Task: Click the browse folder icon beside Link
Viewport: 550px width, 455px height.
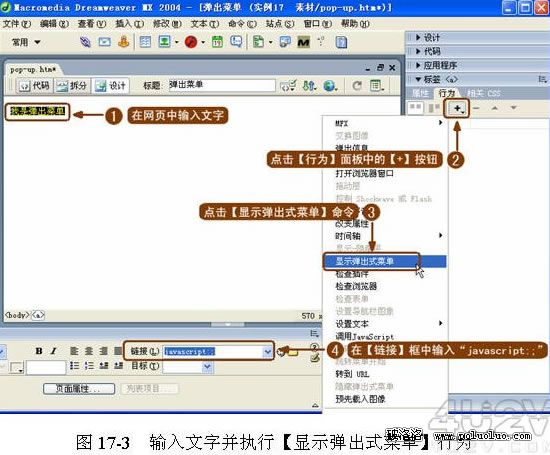Action: click(x=293, y=352)
